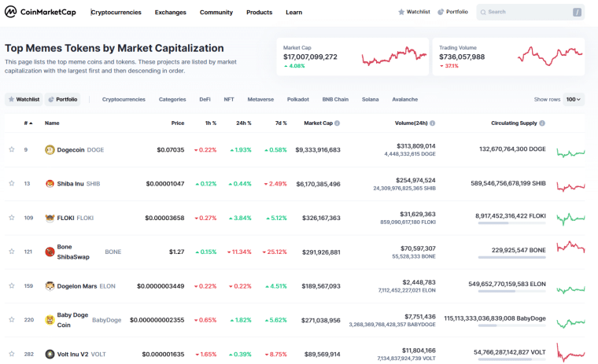598x364 pixels.
Task: Click the Bone ShibaSwap coin logo
Action: tap(50, 252)
